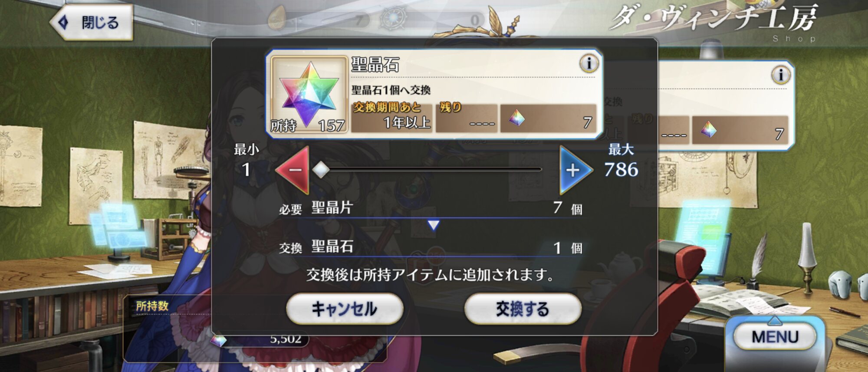Click the quantity slider diamond handle
The height and width of the screenshot is (372, 868).
pos(321,170)
